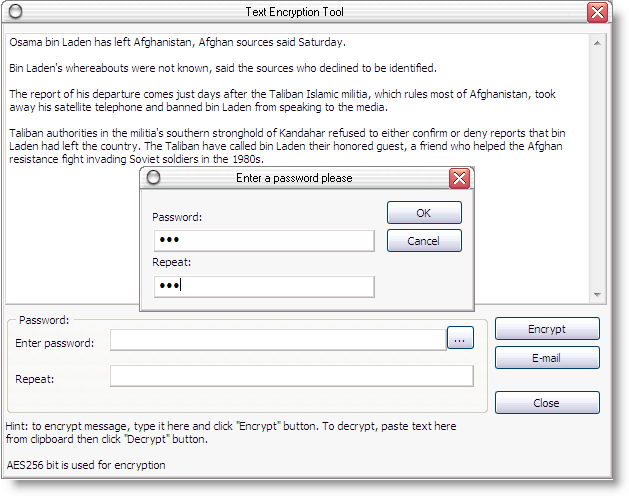
Task: Click the E-mail button
Action: [x=547, y=358]
